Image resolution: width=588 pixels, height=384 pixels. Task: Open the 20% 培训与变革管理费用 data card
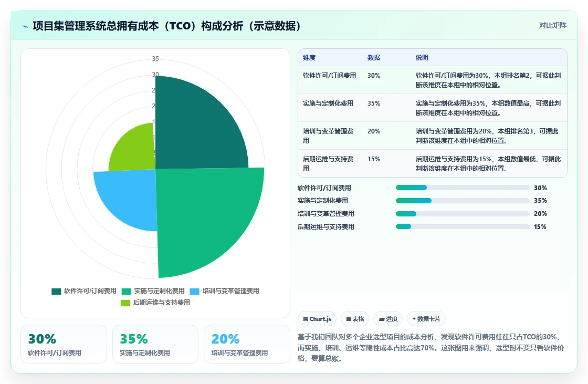tap(247, 344)
